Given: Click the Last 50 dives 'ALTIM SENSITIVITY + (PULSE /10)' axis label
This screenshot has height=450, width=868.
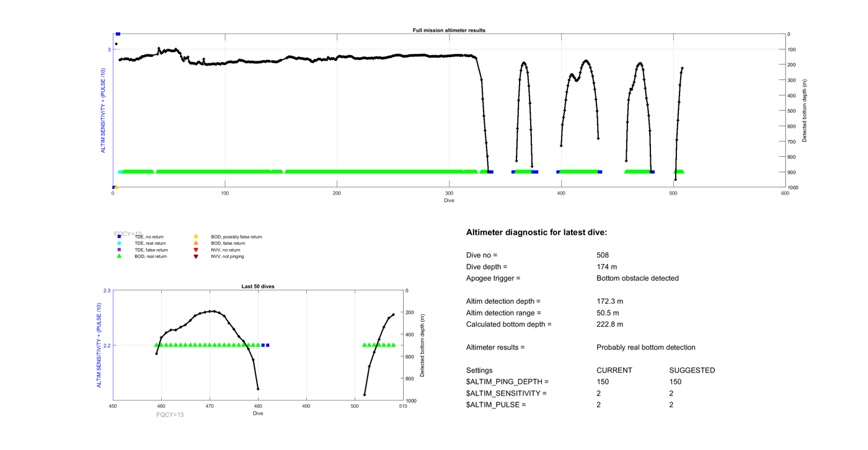Looking at the screenshot, I should 99,346.
